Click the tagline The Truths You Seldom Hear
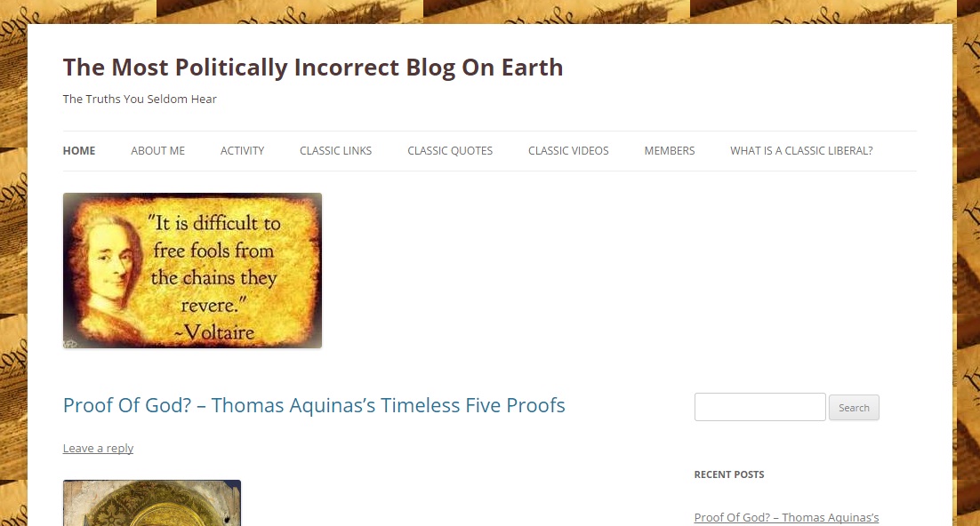This screenshot has height=526, width=980. click(x=140, y=99)
